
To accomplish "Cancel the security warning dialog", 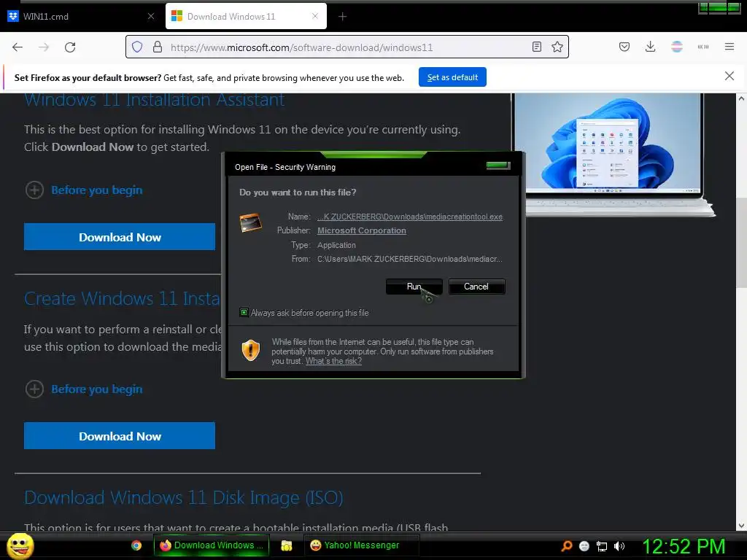I will pyautogui.click(x=476, y=286).
